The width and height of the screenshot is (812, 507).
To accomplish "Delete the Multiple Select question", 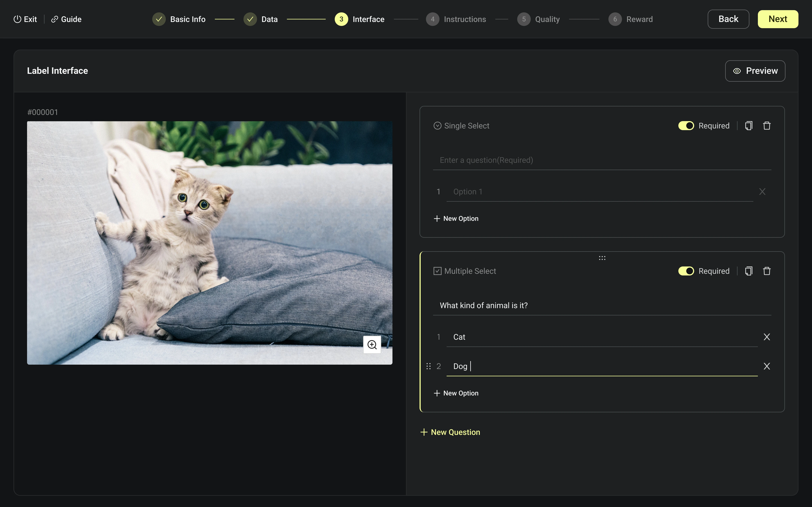I will pos(767,271).
